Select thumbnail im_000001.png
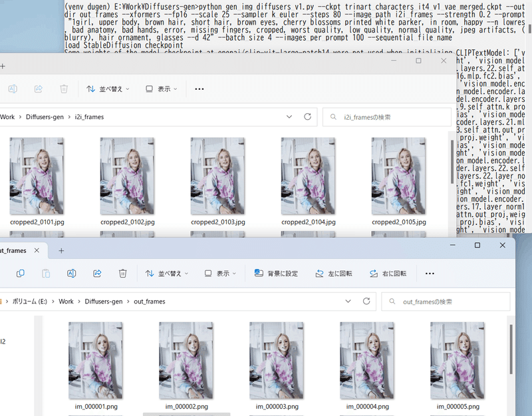 click(x=96, y=360)
